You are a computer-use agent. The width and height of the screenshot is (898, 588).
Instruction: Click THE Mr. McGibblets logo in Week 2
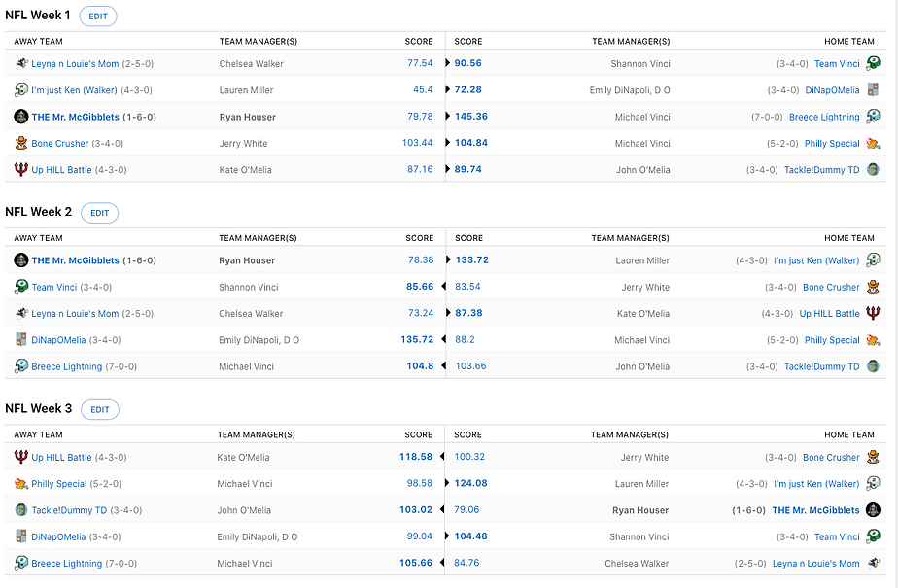pyautogui.click(x=21, y=260)
